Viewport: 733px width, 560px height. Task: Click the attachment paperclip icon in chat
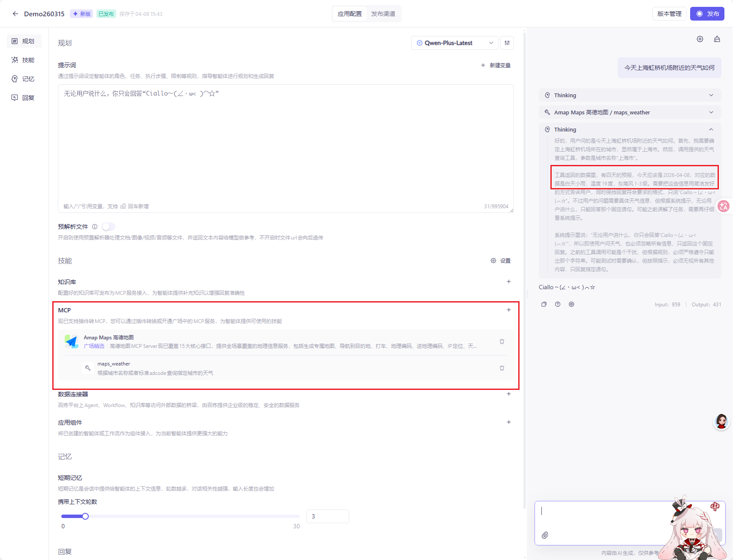tap(545, 535)
